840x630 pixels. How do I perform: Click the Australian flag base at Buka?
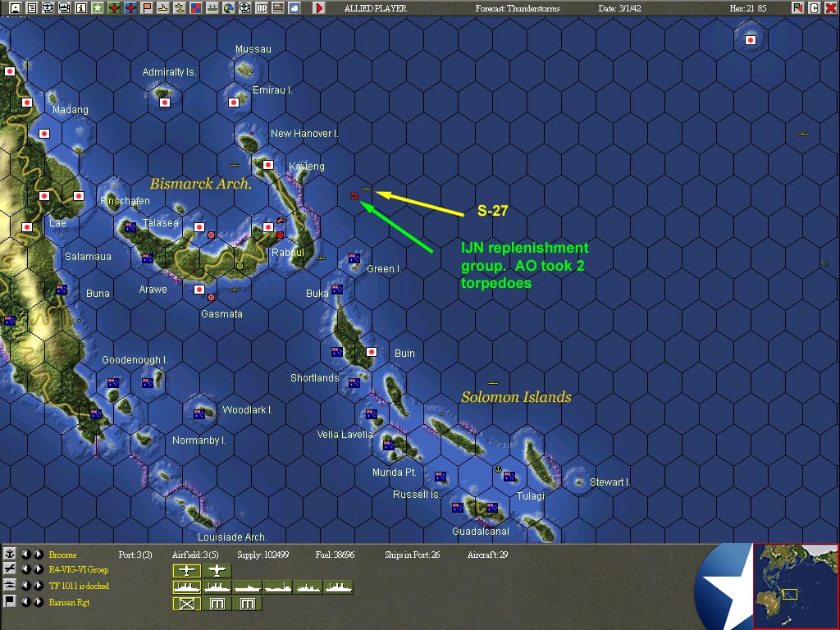[x=337, y=290]
